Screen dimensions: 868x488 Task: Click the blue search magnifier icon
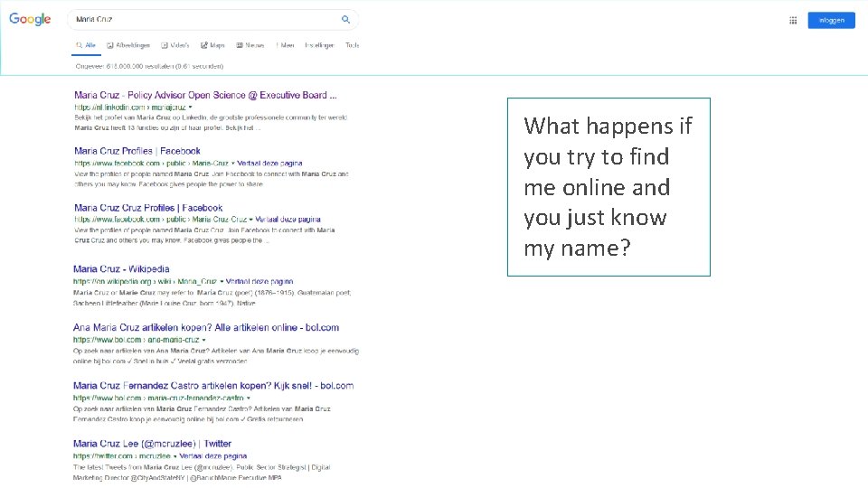[345, 19]
